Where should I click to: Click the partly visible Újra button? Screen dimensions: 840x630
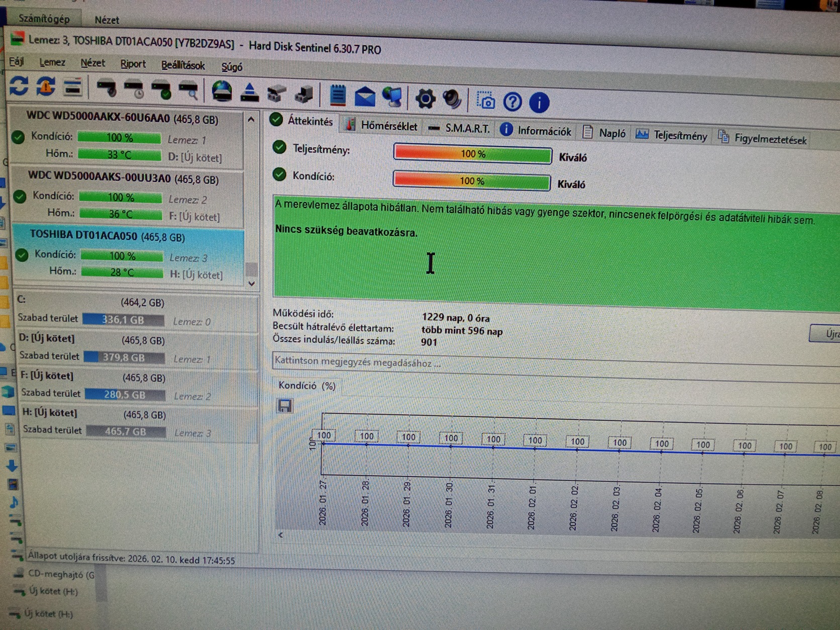click(825, 334)
